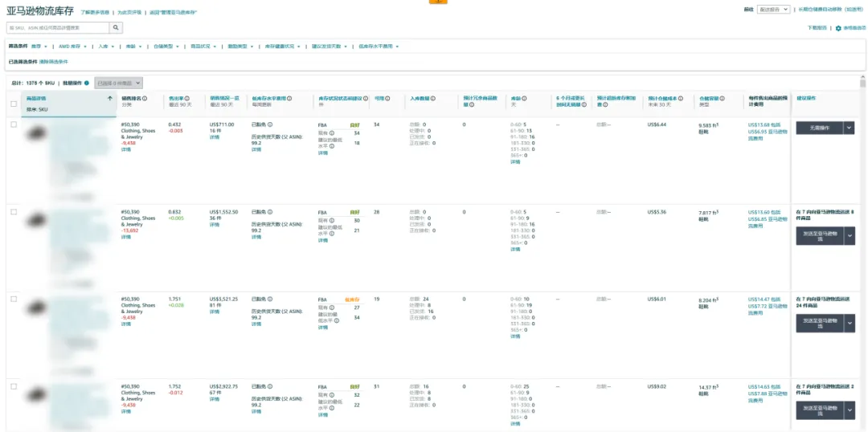
Task: Click info icon next to 售出率 header
Action: [187, 99]
